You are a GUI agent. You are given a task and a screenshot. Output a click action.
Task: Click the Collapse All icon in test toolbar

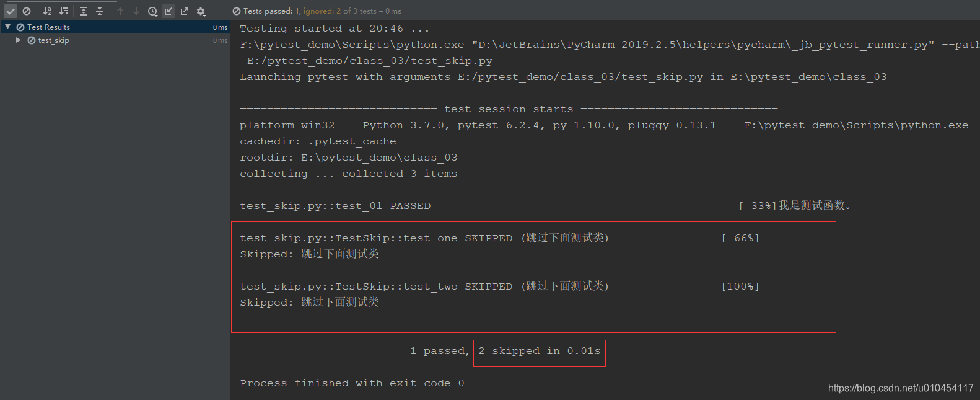click(x=100, y=11)
